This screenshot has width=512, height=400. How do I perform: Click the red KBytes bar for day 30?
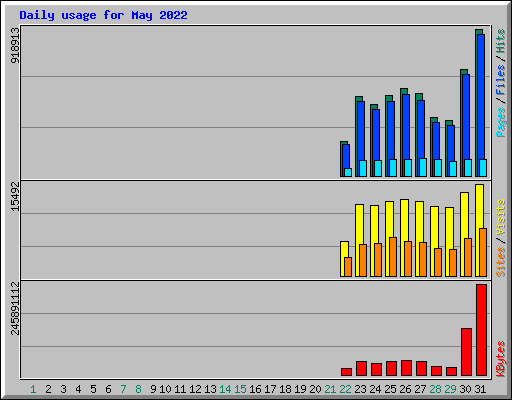tap(466, 352)
